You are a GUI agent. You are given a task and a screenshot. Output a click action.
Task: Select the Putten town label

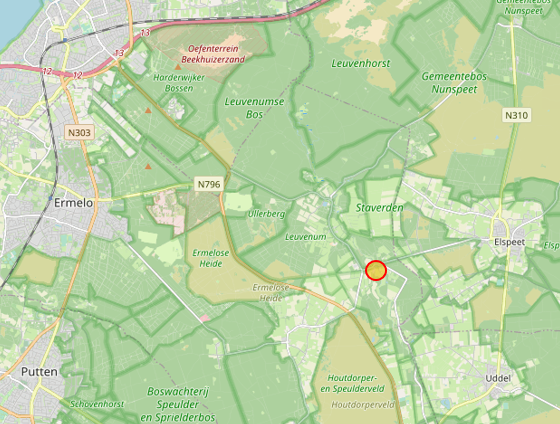pyautogui.click(x=39, y=372)
